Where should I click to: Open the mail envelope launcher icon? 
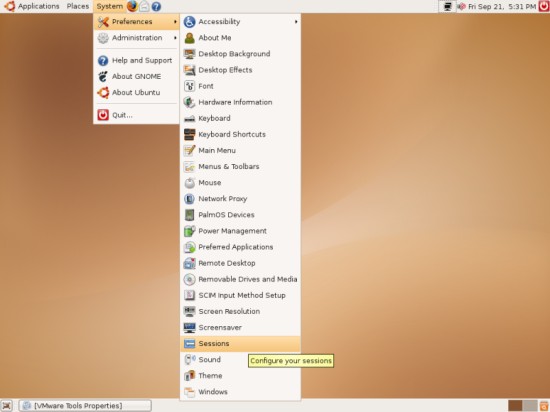click(144, 6)
